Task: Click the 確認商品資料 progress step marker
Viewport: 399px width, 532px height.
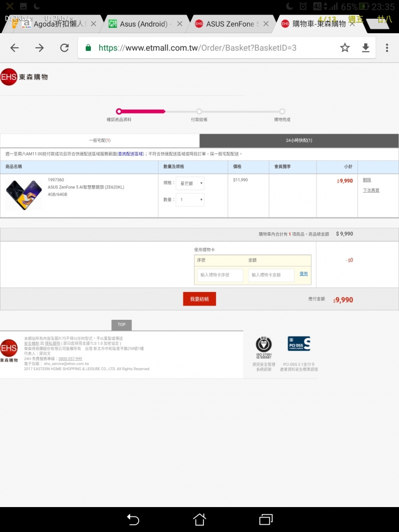Action: (x=119, y=111)
